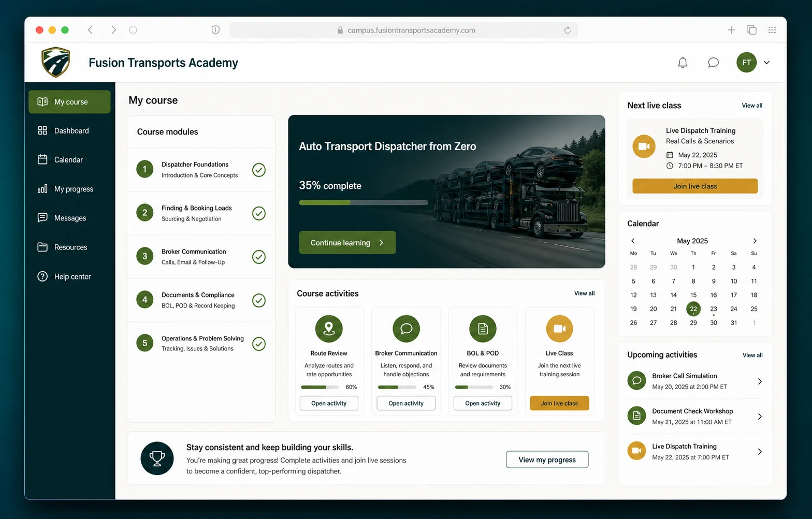
Task: Click the browser reload icon
Action: click(568, 30)
